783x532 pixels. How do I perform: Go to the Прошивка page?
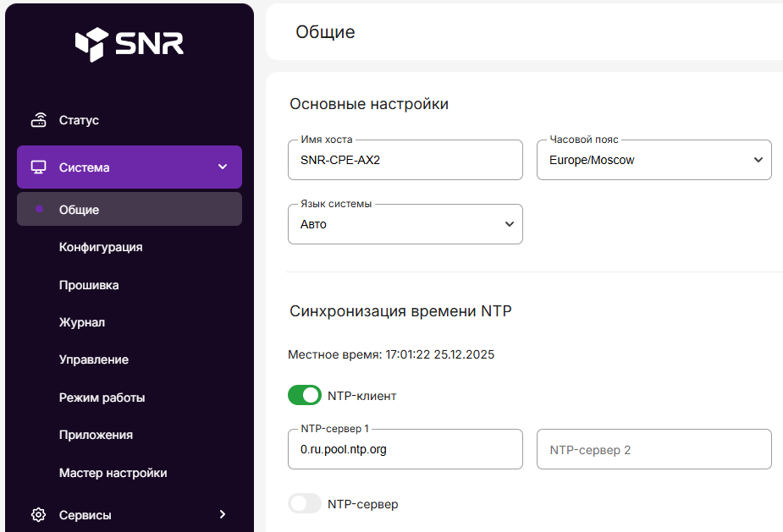[89, 285]
